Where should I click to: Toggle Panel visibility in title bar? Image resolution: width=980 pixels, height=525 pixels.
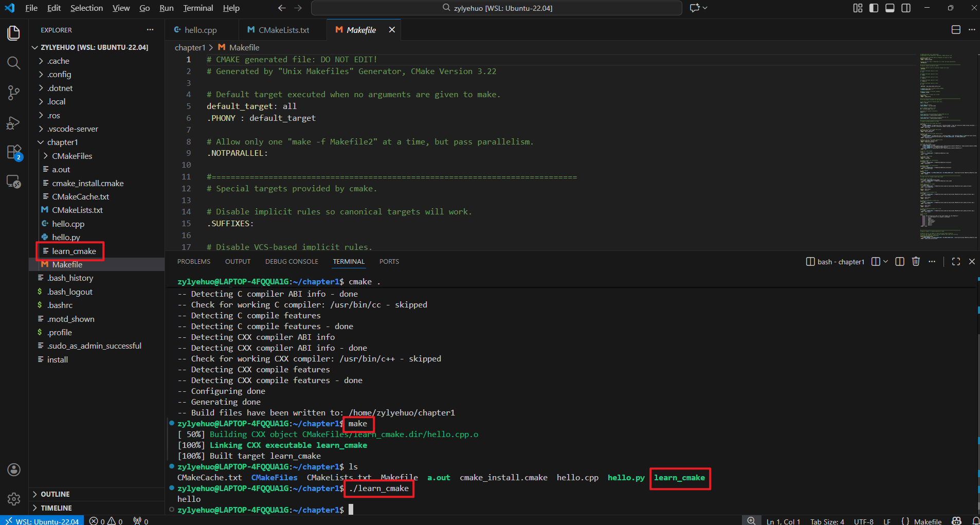(890, 8)
